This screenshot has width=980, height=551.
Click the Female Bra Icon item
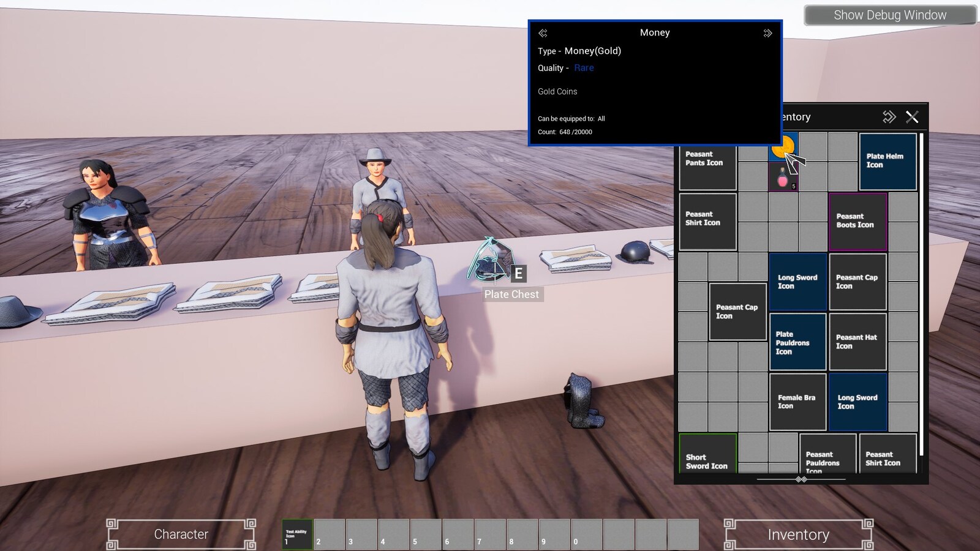click(797, 401)
